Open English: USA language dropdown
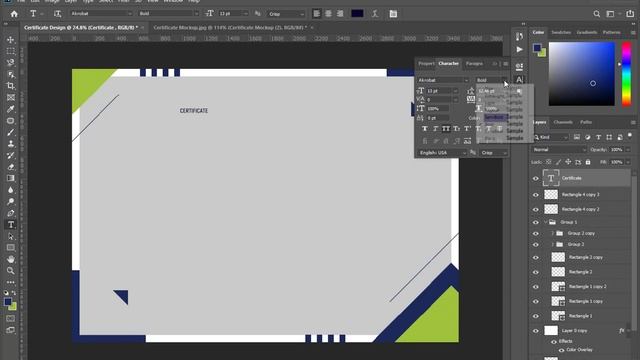The width and height of the screenshot is (640, 360). coord(442,153)
